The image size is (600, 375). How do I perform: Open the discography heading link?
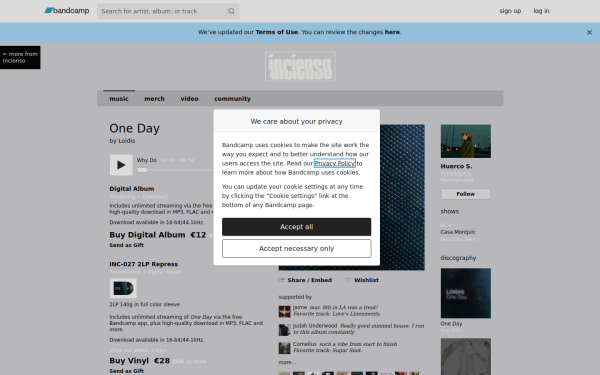[458, 258]
